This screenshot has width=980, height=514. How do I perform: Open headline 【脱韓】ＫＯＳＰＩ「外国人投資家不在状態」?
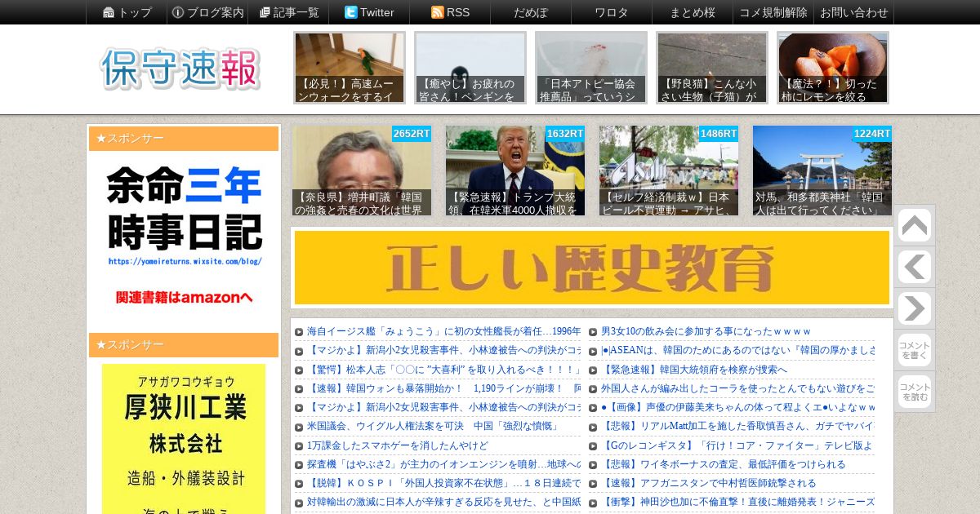point(443,484)
